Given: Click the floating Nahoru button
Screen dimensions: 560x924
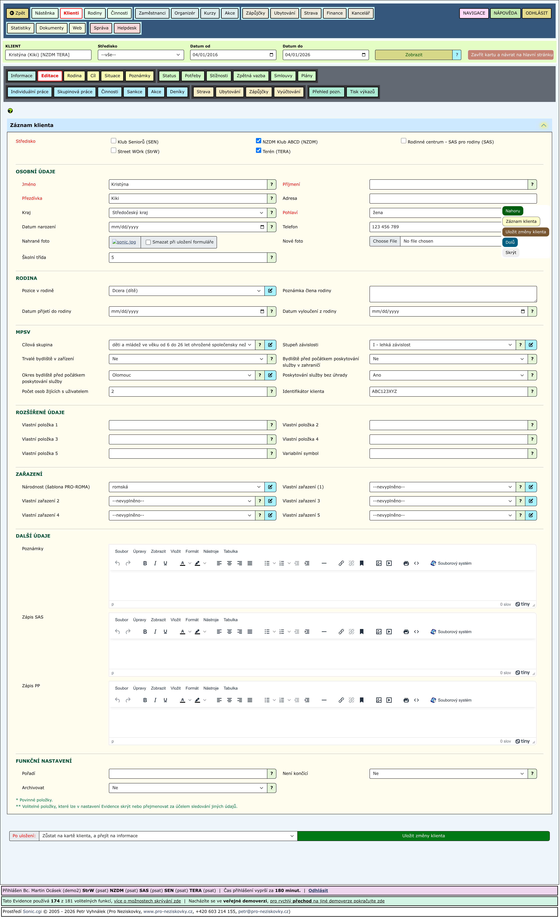Looking at the screenshot, I should 513,211.
